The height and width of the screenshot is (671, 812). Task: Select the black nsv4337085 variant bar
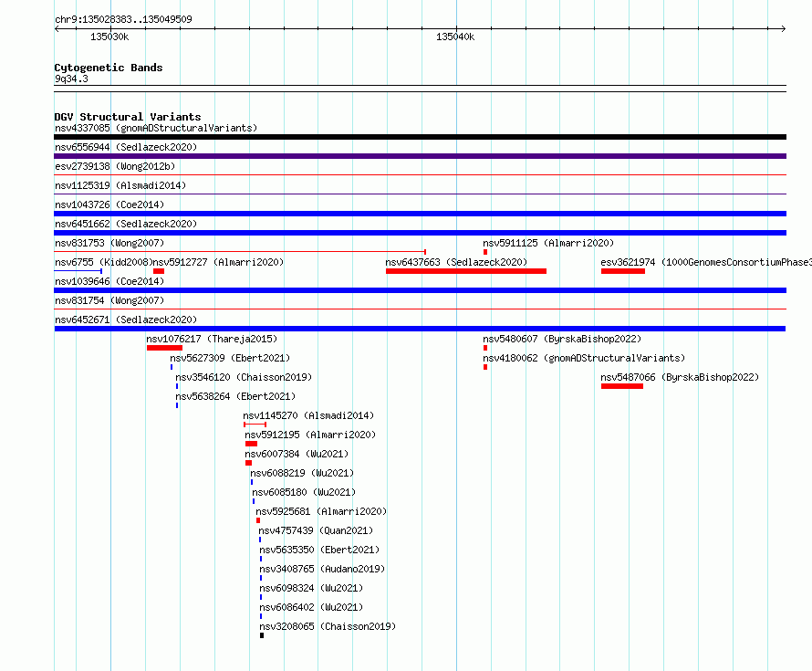pos(420,137)
